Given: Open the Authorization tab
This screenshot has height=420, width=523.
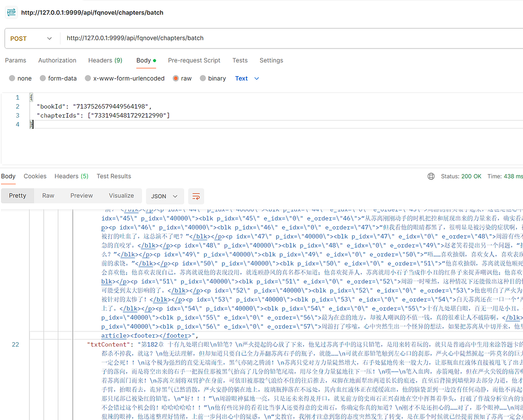Looking at the screenshot, I should (57, 60).
